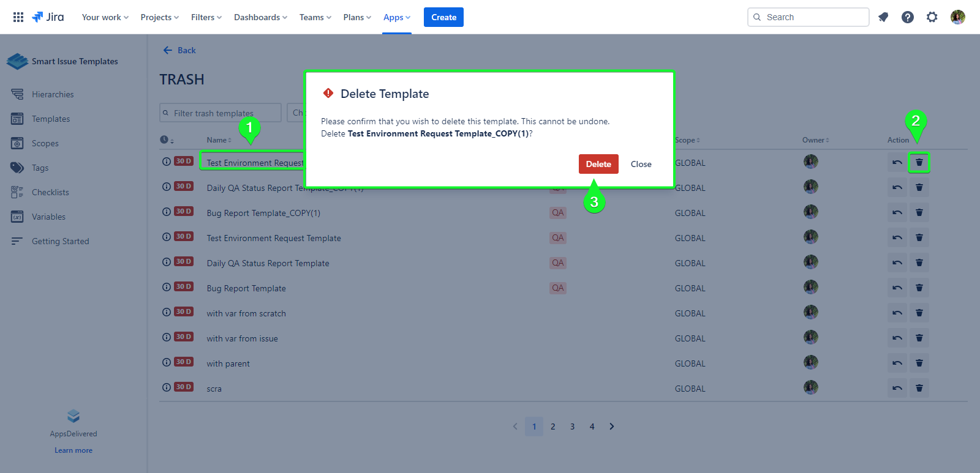Image resolution: width=980 pixels, height=473 pixels.
Task: Expand the Filters dropdown menu
Action: coord(206,17)
